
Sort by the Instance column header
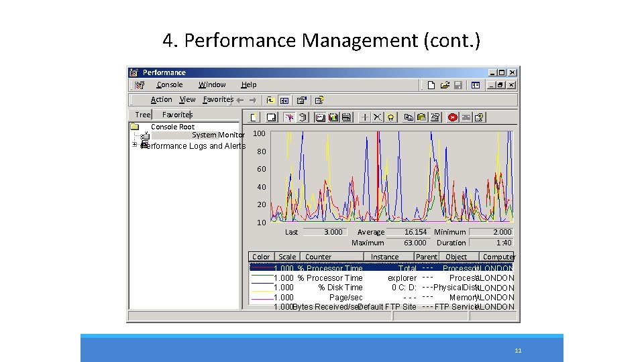(x=389, y=257)
